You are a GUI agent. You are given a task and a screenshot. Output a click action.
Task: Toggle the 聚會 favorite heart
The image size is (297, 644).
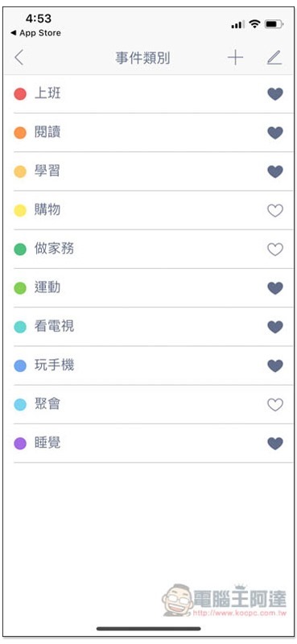click(x=275, y=405)
